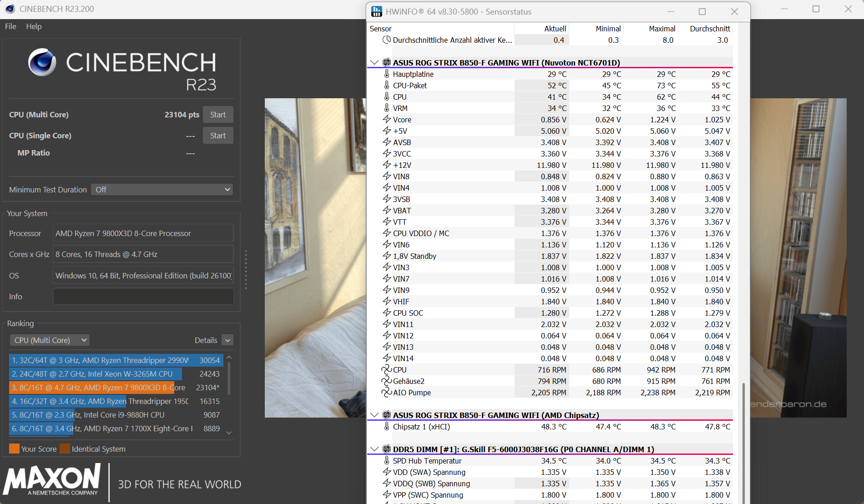Image resolution: width=864 pixels, height=504 pixels.
Task: Collapse the DDR5 DIMM G.Skill sensor group
Action: tap(374, 449)
